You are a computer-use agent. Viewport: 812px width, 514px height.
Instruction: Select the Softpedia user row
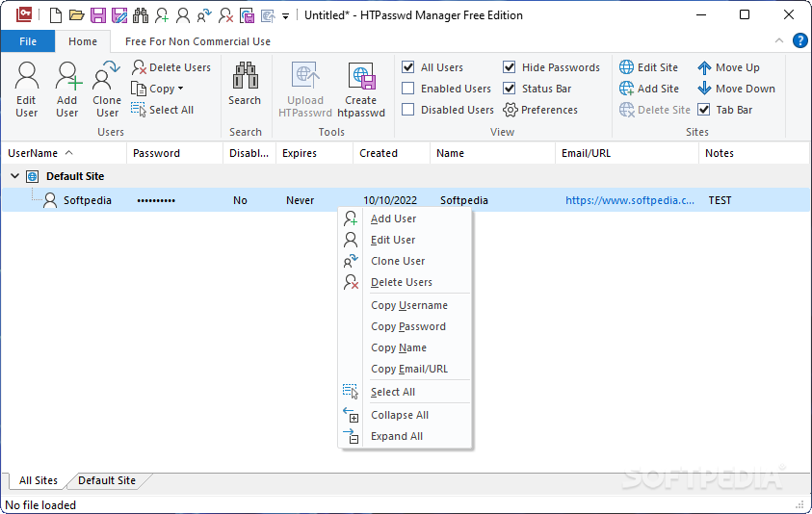406,200
